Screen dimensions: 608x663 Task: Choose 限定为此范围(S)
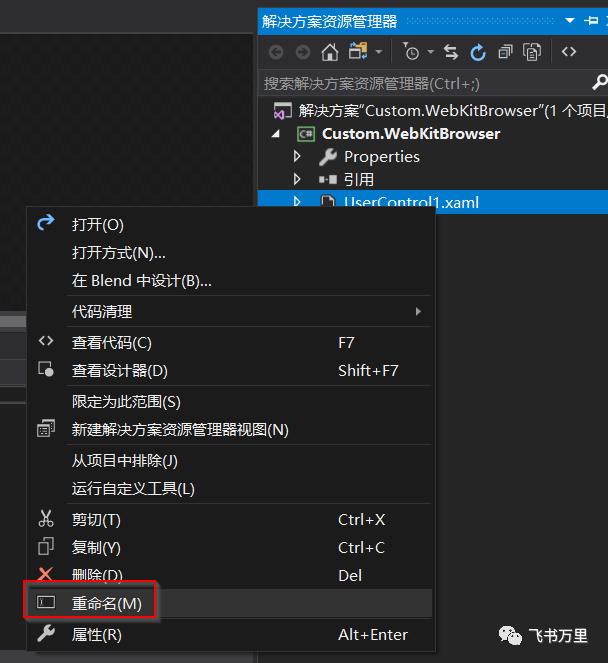coord(229,401)
